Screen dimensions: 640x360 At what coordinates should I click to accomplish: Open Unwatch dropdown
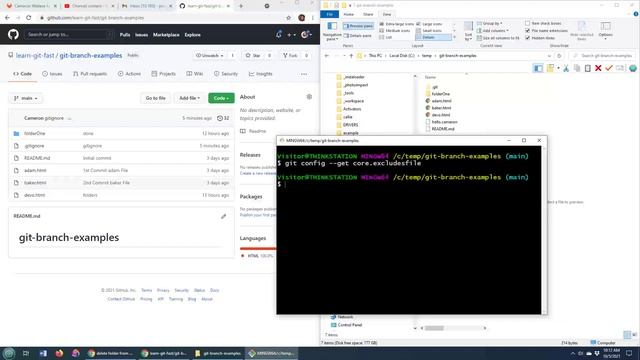pyautogui.click(x=209, y=55)
